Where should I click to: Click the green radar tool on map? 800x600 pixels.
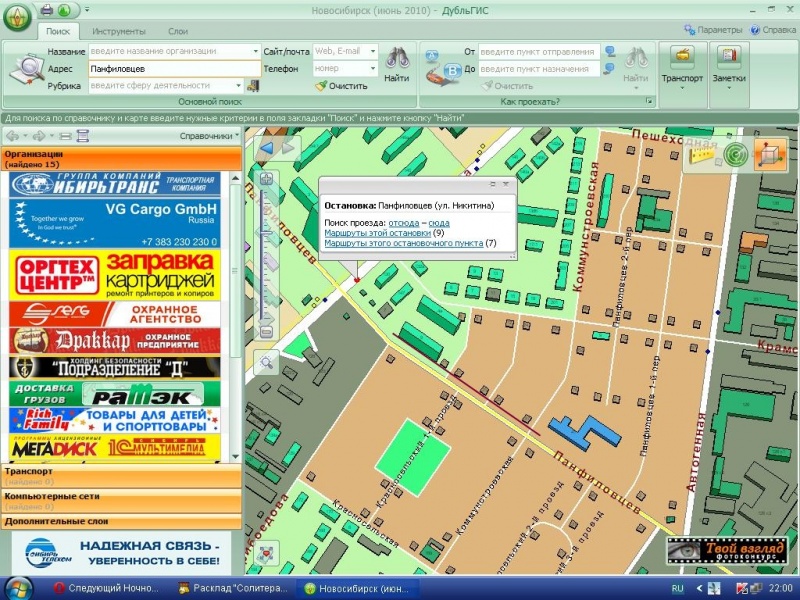[x=735, y=154]
